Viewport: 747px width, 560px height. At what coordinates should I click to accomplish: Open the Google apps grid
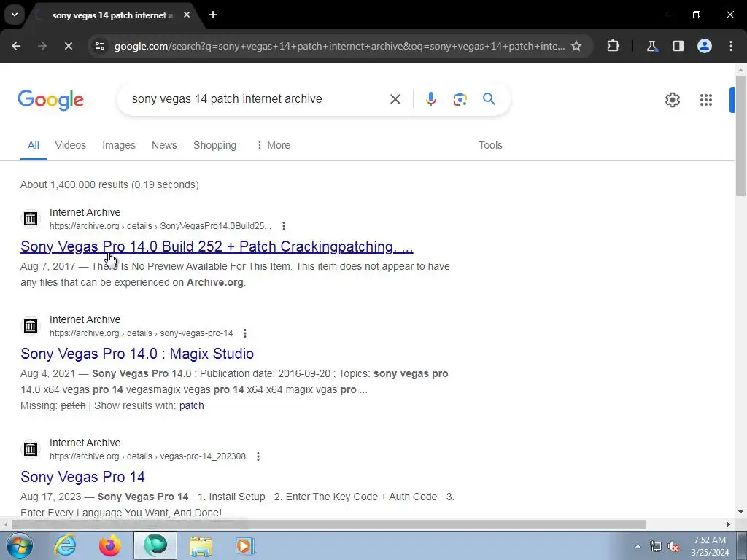706,99
